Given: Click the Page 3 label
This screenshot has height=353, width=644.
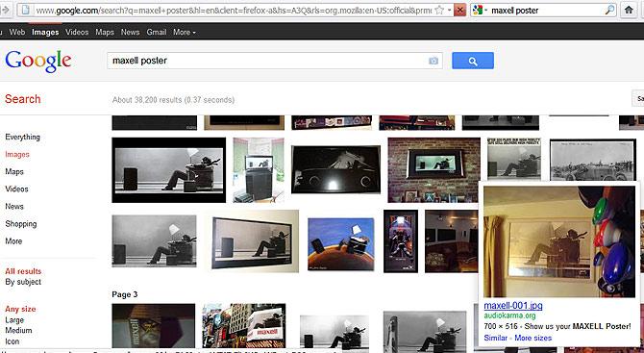Looking at the screenshot, I should click(x=124, y=294).
